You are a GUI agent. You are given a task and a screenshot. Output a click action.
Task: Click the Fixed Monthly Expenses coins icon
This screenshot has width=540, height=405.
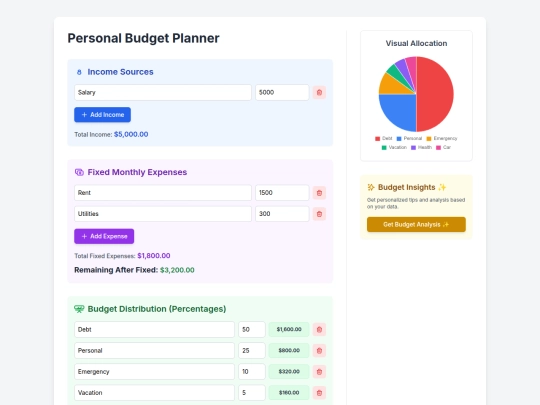(79, 172)
